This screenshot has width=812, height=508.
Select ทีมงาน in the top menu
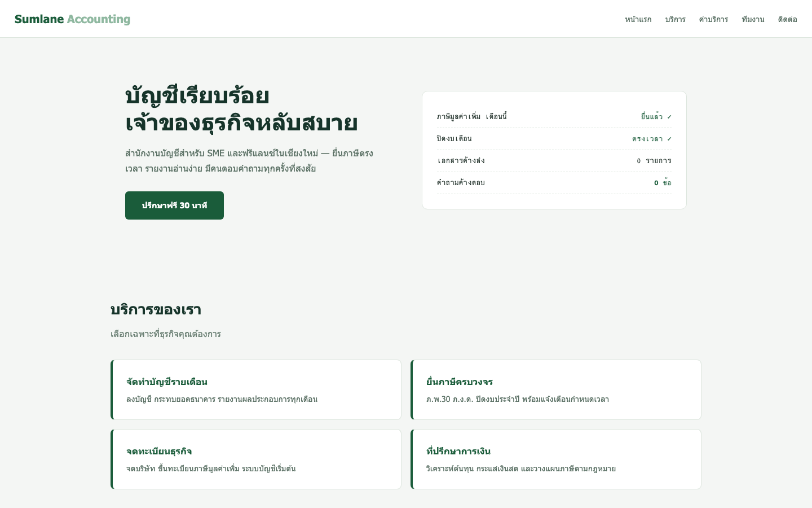click(753, 19)
